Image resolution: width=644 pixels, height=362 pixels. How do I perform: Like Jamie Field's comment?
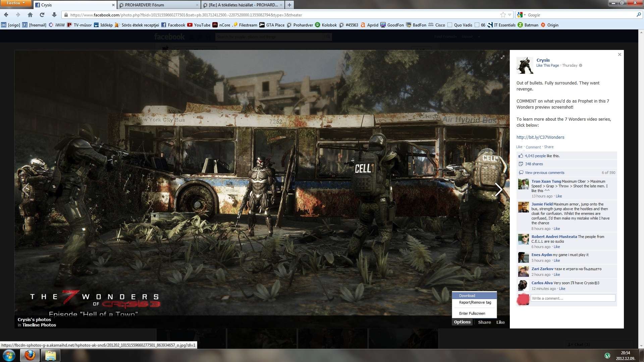pyautogui.click(x=557, y=229)
